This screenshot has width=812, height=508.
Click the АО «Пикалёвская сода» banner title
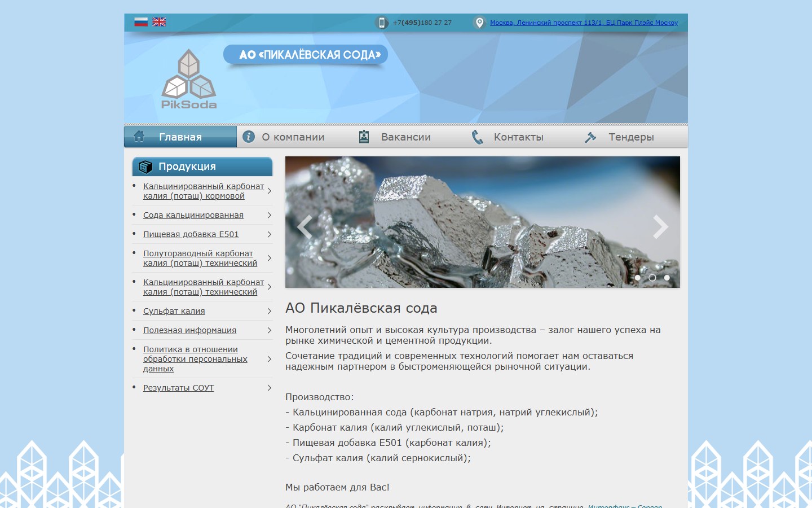click(x=306, y=55)
